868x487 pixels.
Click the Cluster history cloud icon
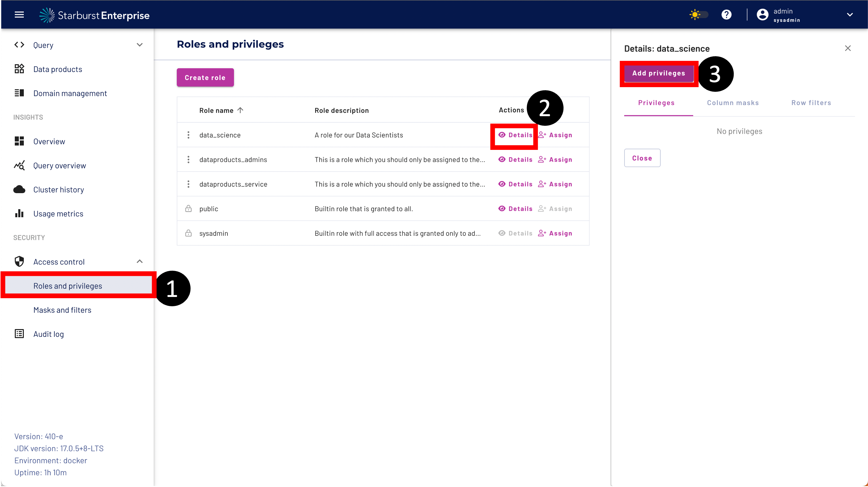pos(19,189)
